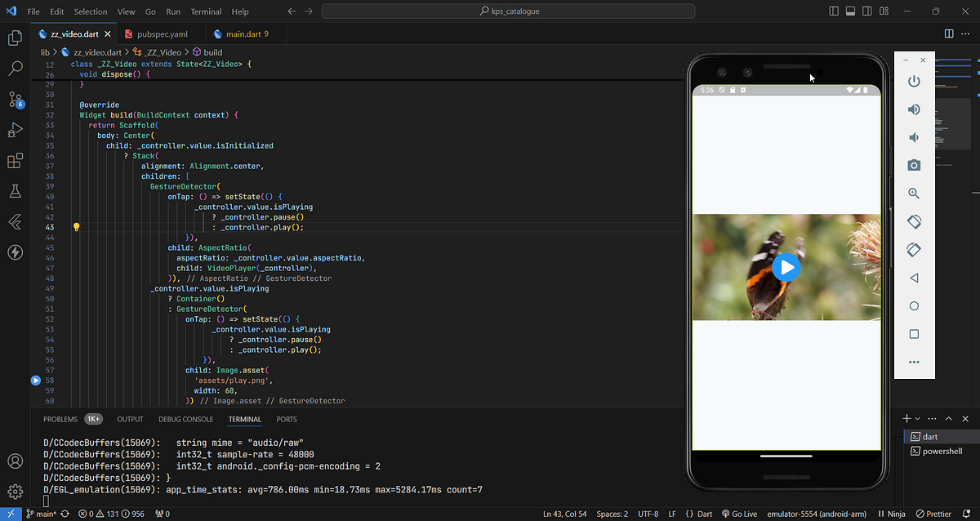Open Run and Debug from the activity bar
Image resolution: width=980 pixels, height=521 pixels.
coord(15,129)
